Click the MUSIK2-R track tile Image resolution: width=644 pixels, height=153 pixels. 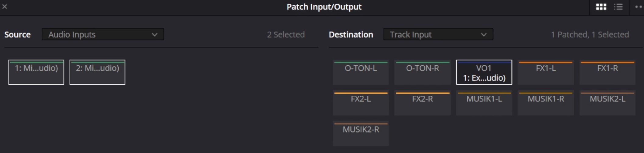(x=361, y=133)
